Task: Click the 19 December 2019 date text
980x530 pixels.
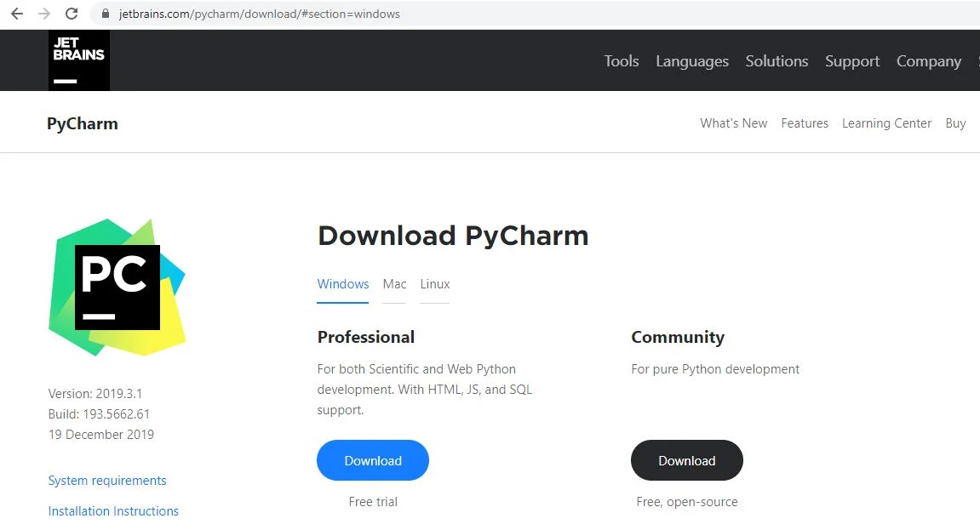Action: point(101,435)
